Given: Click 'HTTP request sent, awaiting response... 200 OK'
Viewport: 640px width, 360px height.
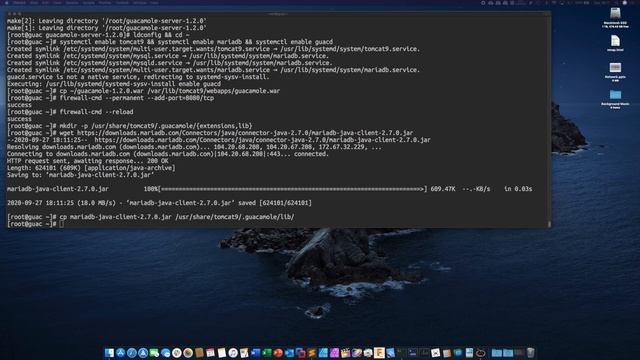Looking at the screenshot, I should 87,161.
